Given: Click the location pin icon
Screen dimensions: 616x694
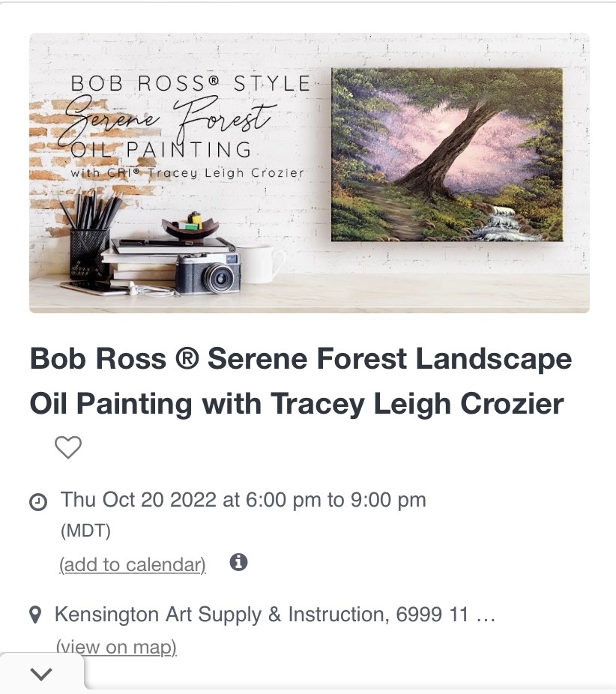Looking at the screenshot, I should (x=35, y=616).
